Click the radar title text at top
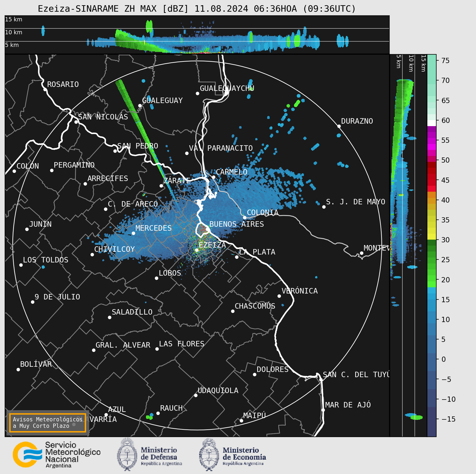The width and height of the screenshot is (476, 474). [197, 9]
